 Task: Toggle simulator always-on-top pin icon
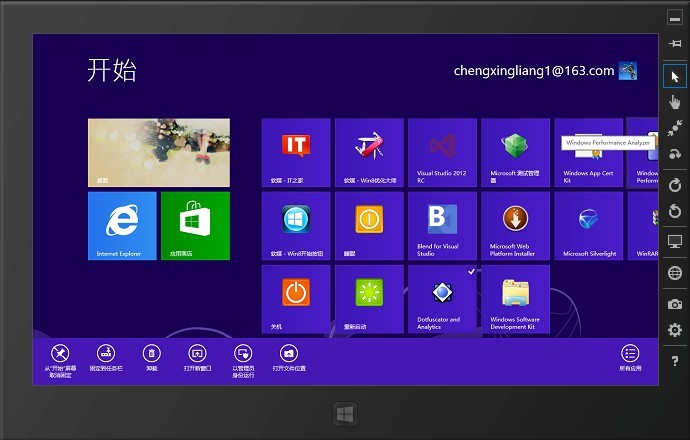675,43
